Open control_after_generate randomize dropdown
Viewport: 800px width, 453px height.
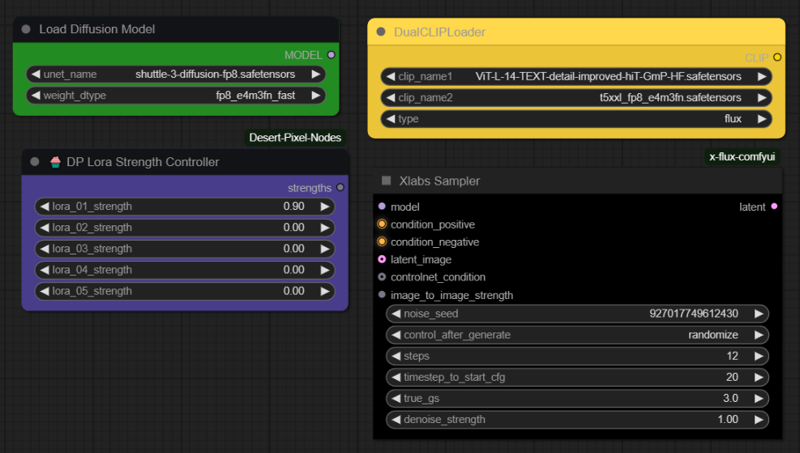pos(577,335)
